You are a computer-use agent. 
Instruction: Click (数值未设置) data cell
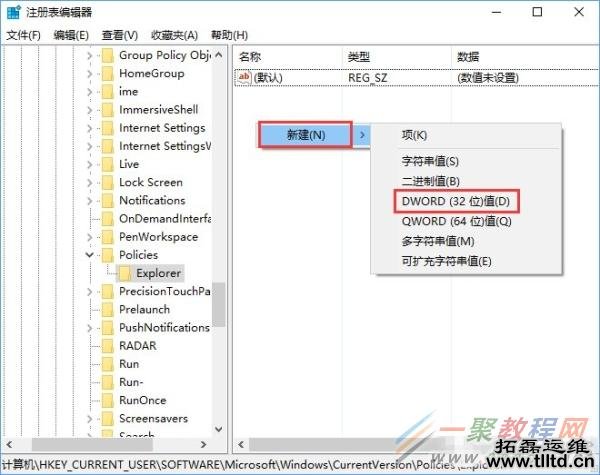pos(488,78)
